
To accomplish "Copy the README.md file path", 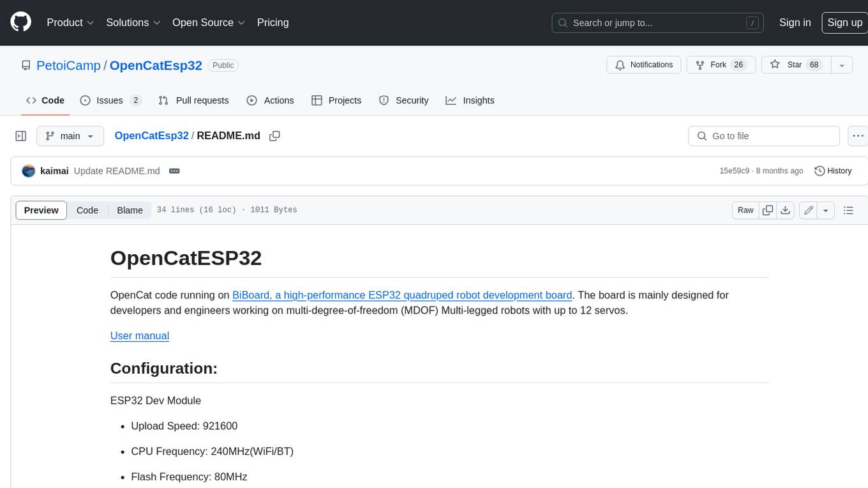I will (275, 136).
